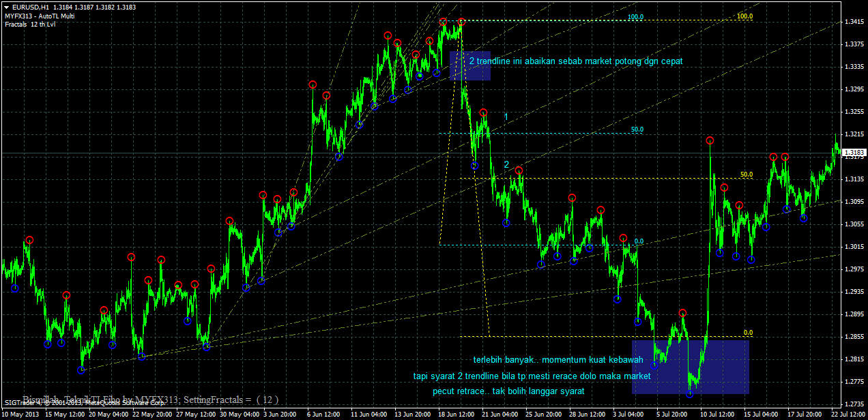Click the cyan 50.0 Fibonacci level label
Screen dimensions: 868x420
click(x=637, y=130)
